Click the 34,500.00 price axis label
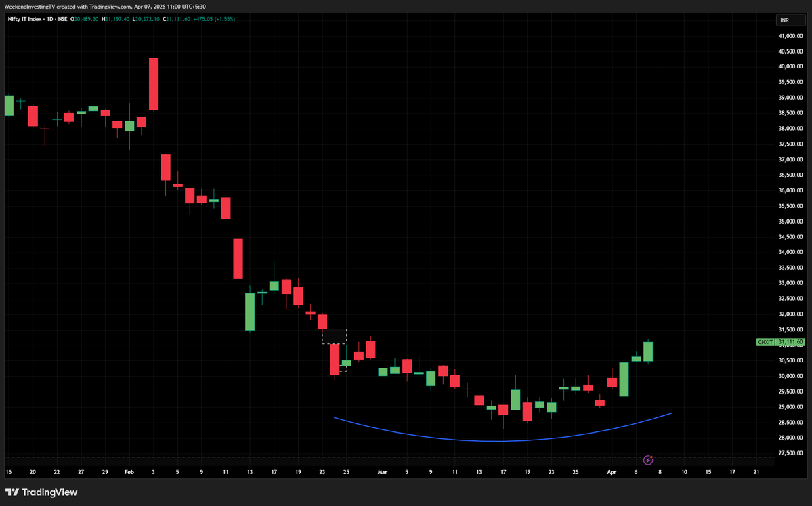 [790, 236]
